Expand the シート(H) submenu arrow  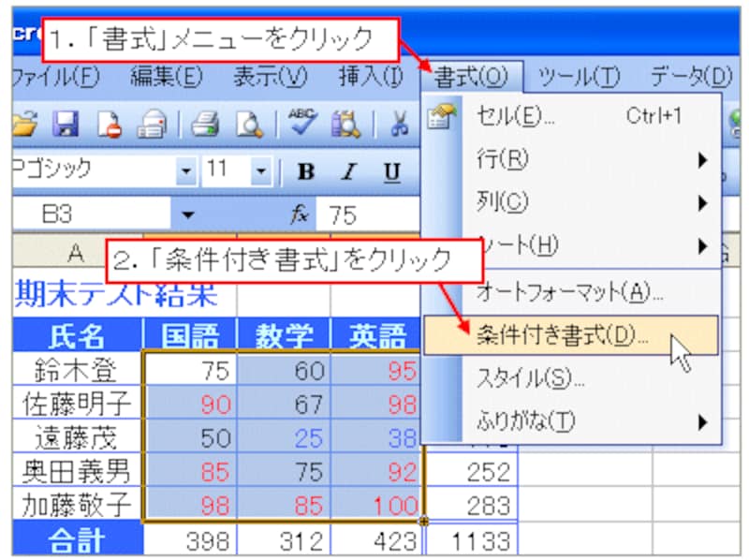[x=702, y=246]
